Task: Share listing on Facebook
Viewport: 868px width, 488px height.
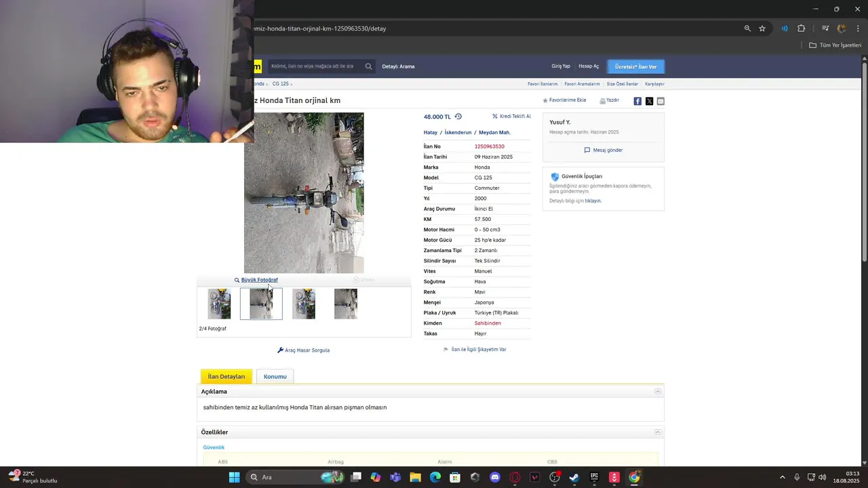Action: [x=637, y=101]
